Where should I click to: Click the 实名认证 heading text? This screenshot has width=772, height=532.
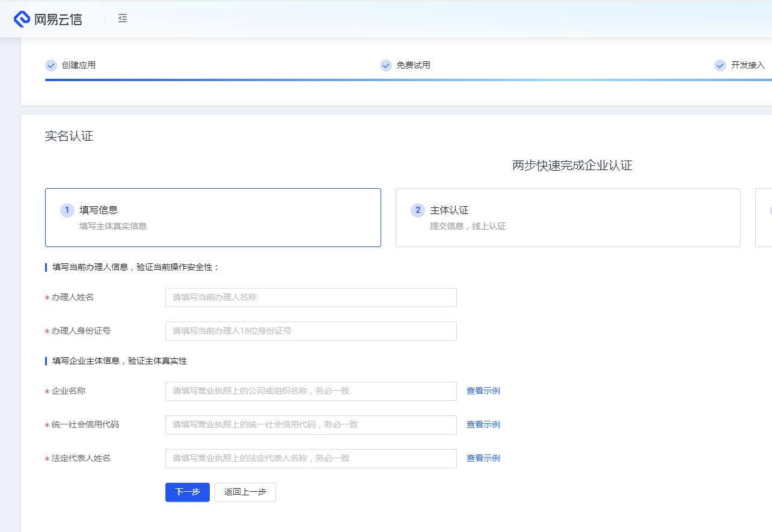(69, 136)
